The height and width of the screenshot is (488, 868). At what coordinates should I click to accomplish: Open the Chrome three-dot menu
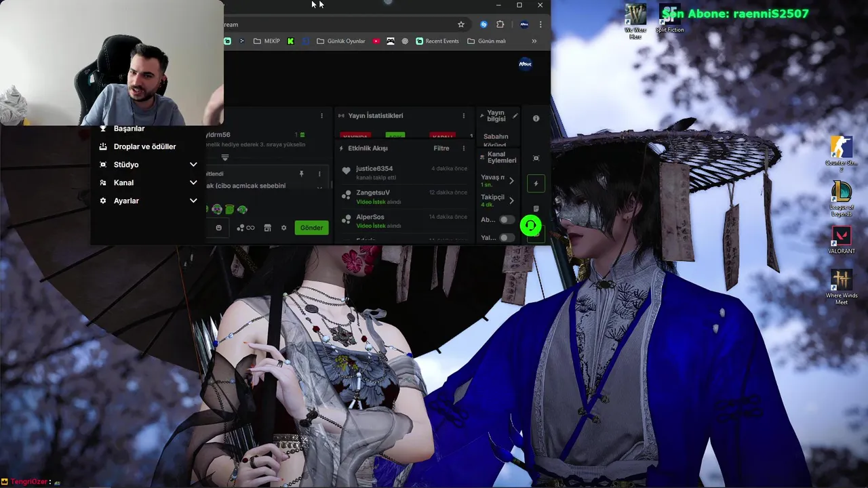[x=540, y=24]
